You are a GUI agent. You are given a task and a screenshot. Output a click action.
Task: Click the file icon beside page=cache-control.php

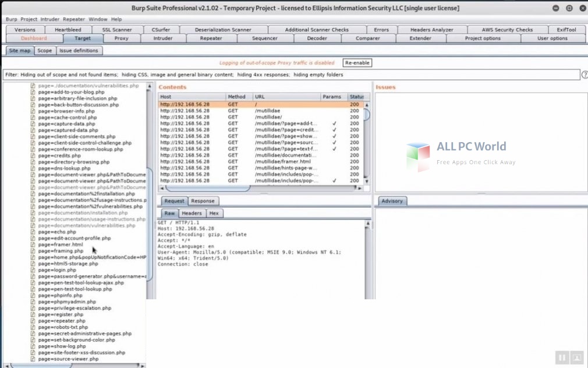(x=33, y=118)
